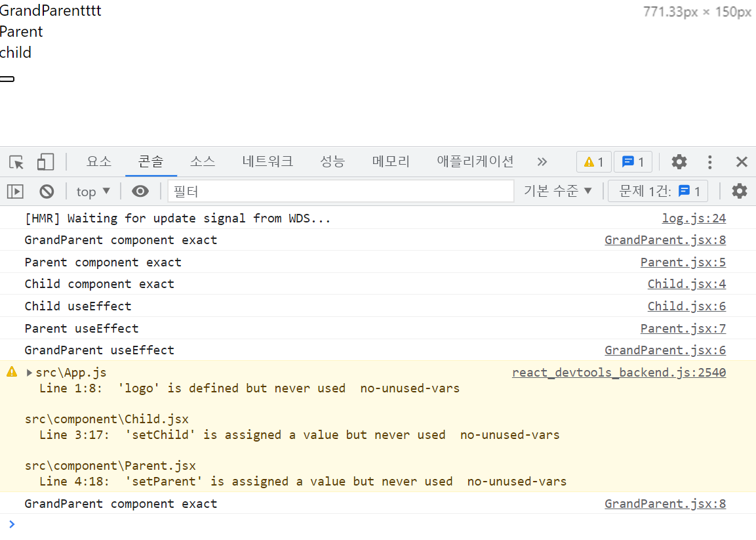Viewport: 756px width, 540px height.
Task: Open the 애플리케이션 tab
Action: tap(475, 161)
